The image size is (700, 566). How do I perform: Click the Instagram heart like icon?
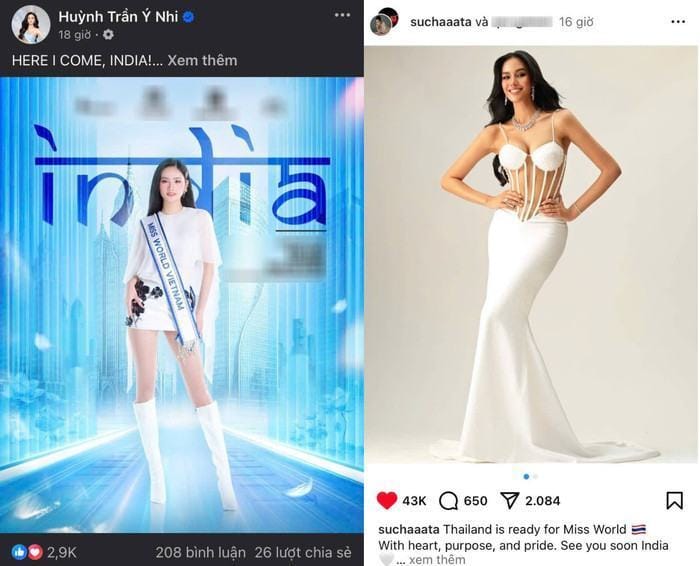click(387, 500)
